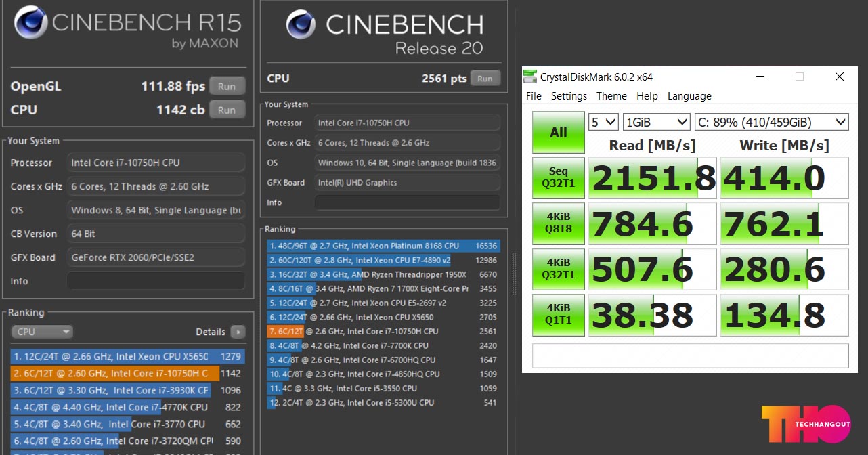Screen dimensions: 868x455
Task: Select the highlighted i7-10750H row in R15 ranking
Action: pyautogui.click(x=128, y=373)
